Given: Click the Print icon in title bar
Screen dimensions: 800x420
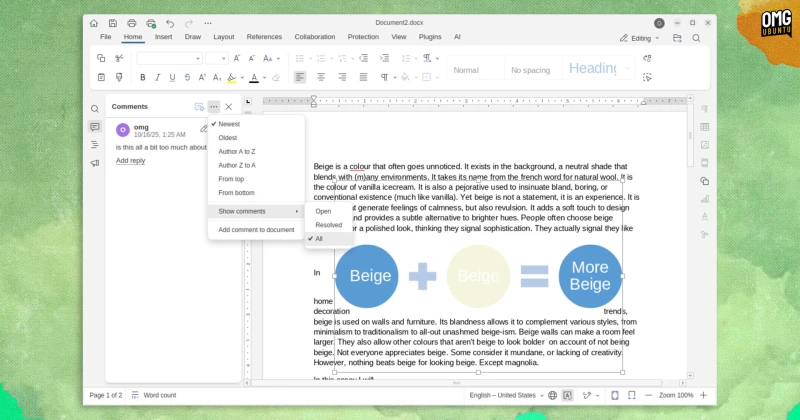Looking at the screenshot, I should [x=131, y=23].
